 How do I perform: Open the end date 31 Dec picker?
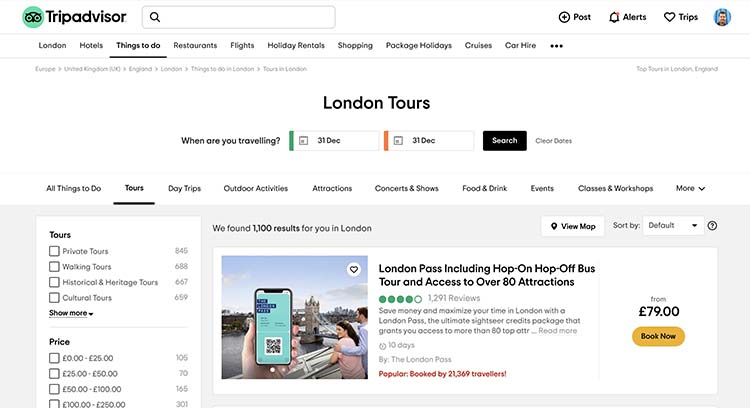429,141
